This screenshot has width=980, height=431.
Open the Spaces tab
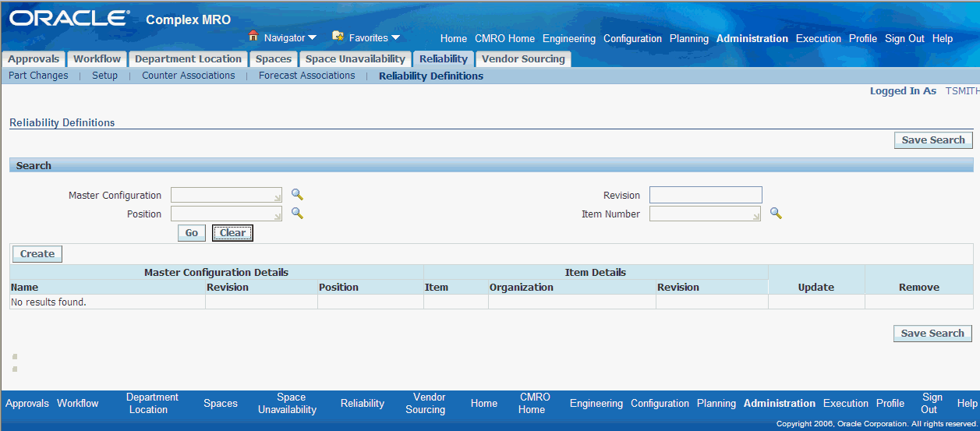coord(274,59)
